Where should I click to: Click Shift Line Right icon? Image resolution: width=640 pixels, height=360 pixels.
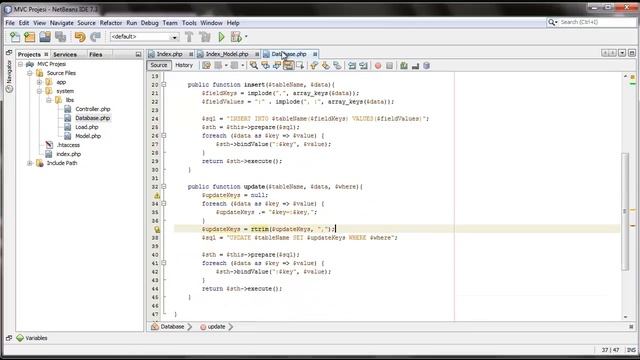[363, 65]
